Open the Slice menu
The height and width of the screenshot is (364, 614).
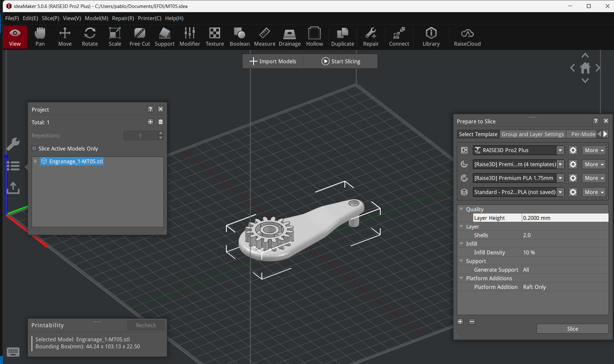coord(51,18)
